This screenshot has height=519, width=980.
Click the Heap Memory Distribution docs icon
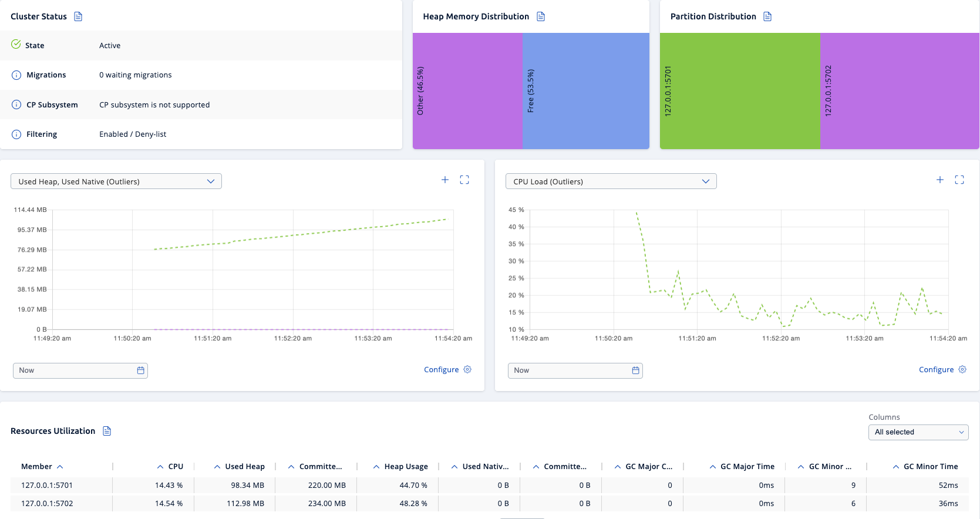click(x=541, y=16)
